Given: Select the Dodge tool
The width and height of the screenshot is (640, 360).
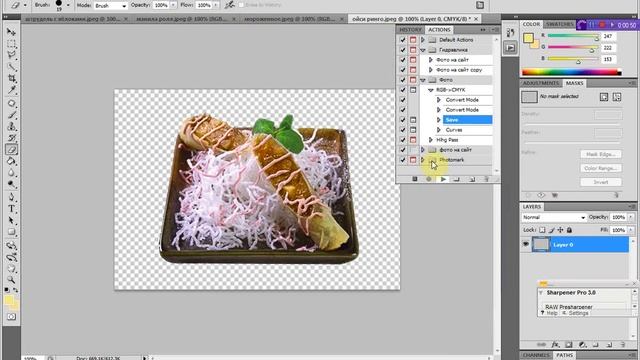Looking at the screenshot, I should click(11, 184).
